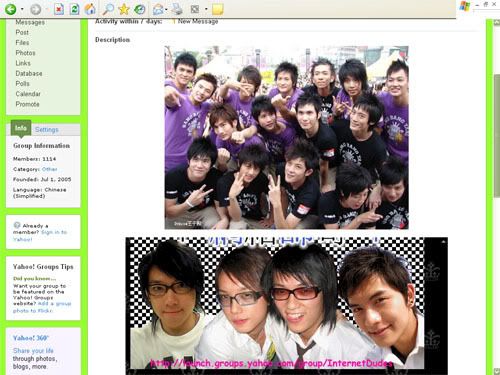Viewport: 500px width, 375px height.
Task: Open the Back button history dropdown arrow
Action: [x=22, y=9]
